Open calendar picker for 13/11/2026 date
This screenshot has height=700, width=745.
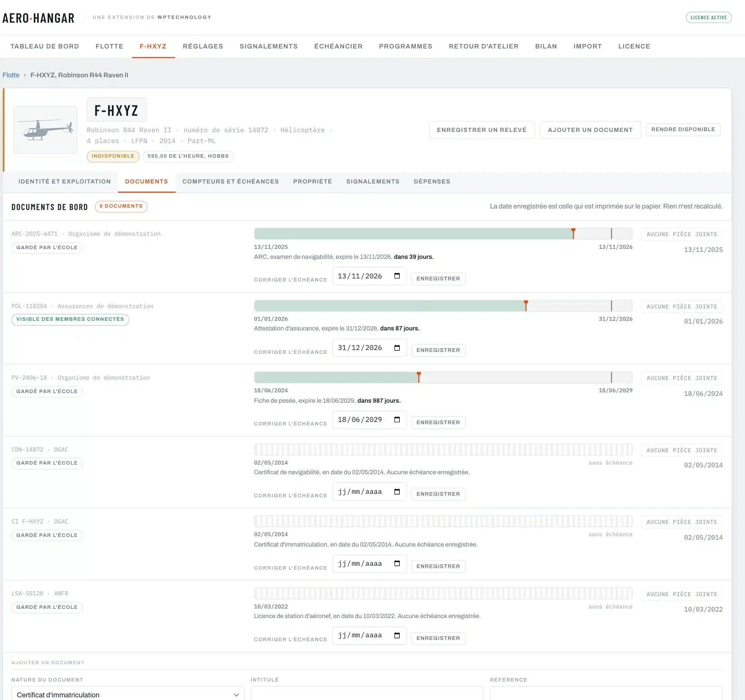click(x=397, y=276)
